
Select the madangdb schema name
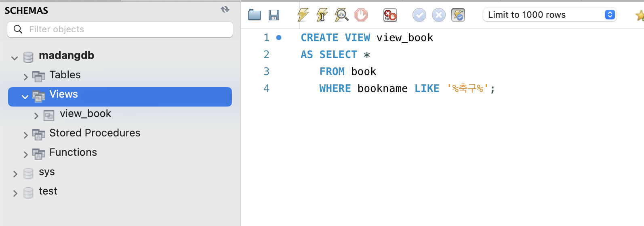(x=66, y=56)
